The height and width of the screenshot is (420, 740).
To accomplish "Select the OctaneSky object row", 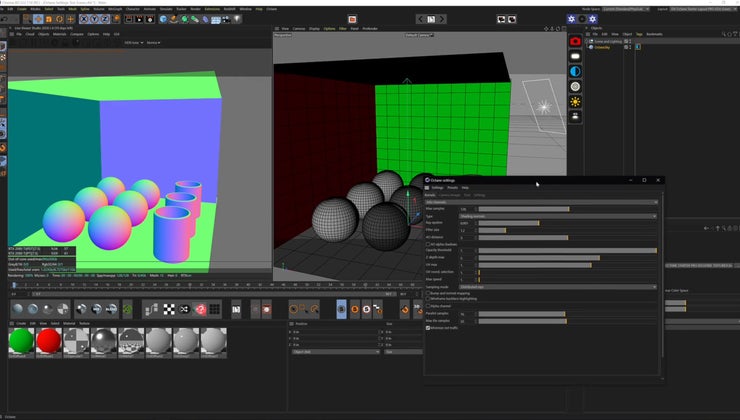I will [602, 47].
